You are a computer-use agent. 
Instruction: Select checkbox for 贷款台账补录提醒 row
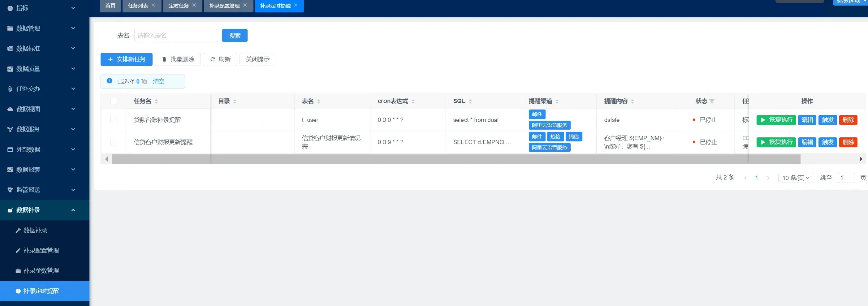(x=114, y=120)
